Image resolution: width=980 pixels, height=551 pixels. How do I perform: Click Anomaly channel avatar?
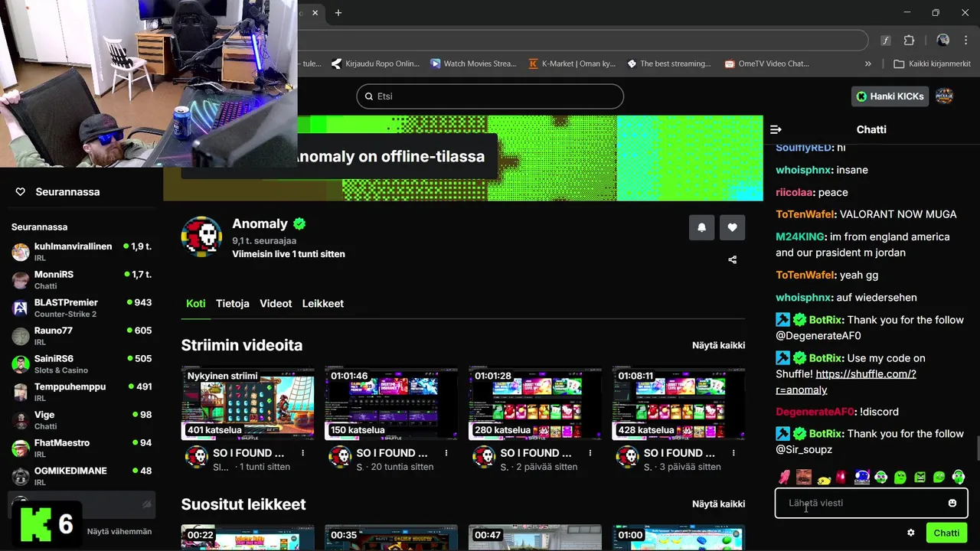click(x=201, y=236)
